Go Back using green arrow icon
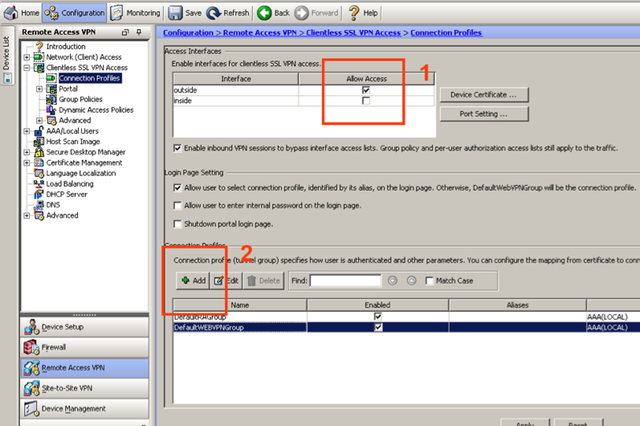This screenshot has height=426, width=640. pyautogui.click(x=264, y=13)
